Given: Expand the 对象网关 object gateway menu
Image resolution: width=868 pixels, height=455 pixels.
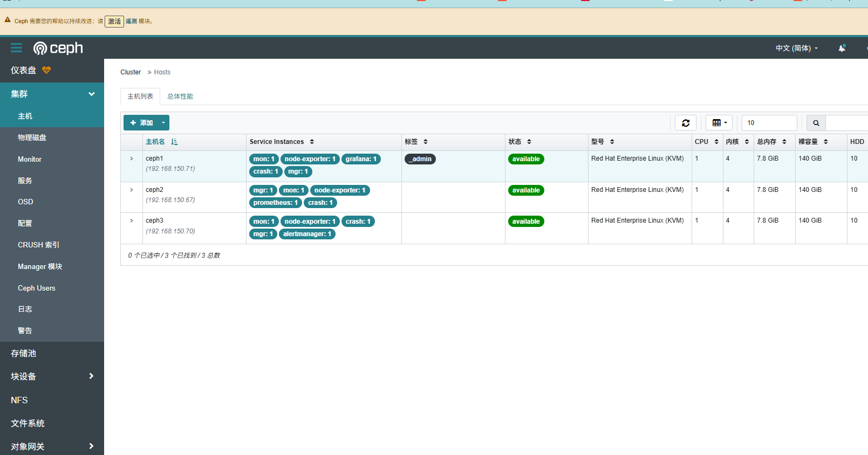Looking at the screenshot, I should [x=91, y=446].
